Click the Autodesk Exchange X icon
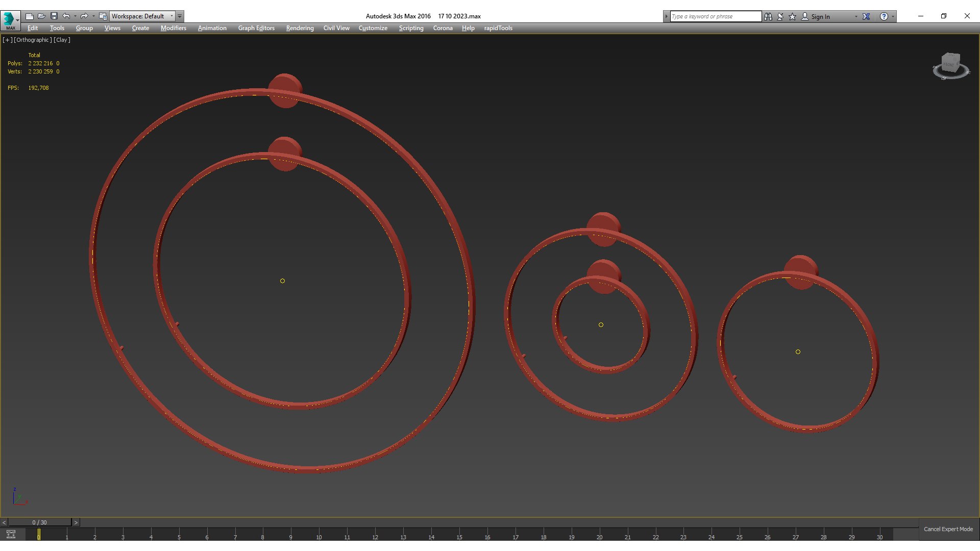980x551 pixels. click(866, 16)
